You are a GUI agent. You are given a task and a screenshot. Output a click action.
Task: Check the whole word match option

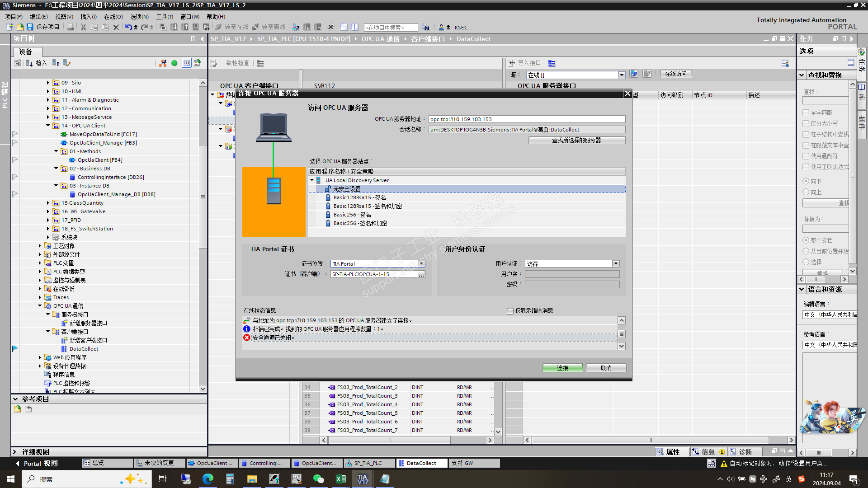806,113
